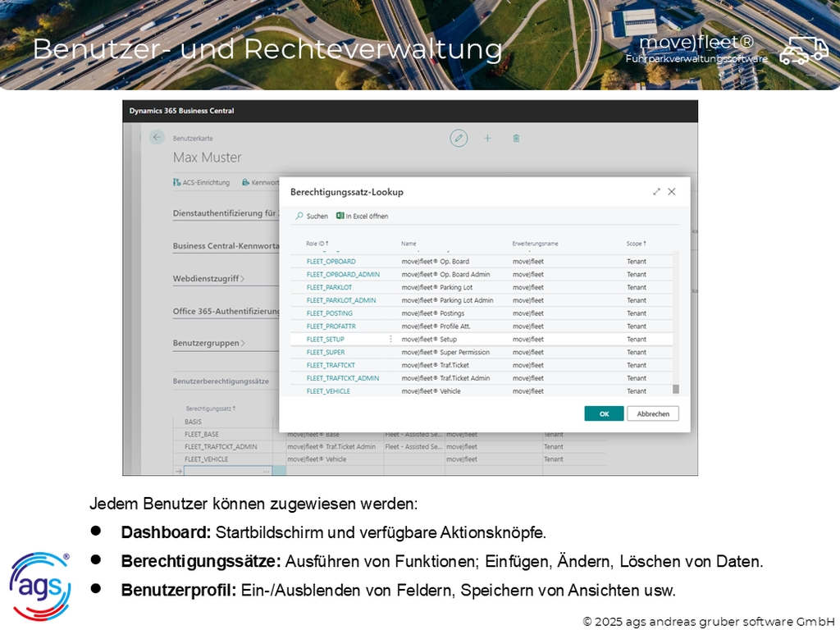This screenshot has width=840, height=630.
Task: Confirm selection with OK button
Action: coord(604,413)
